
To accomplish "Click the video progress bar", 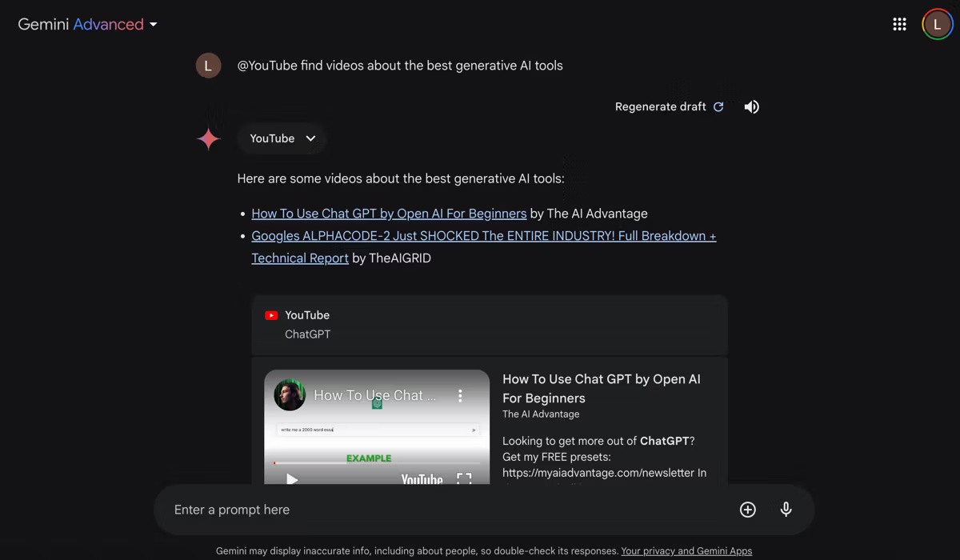I will [376, 462].
